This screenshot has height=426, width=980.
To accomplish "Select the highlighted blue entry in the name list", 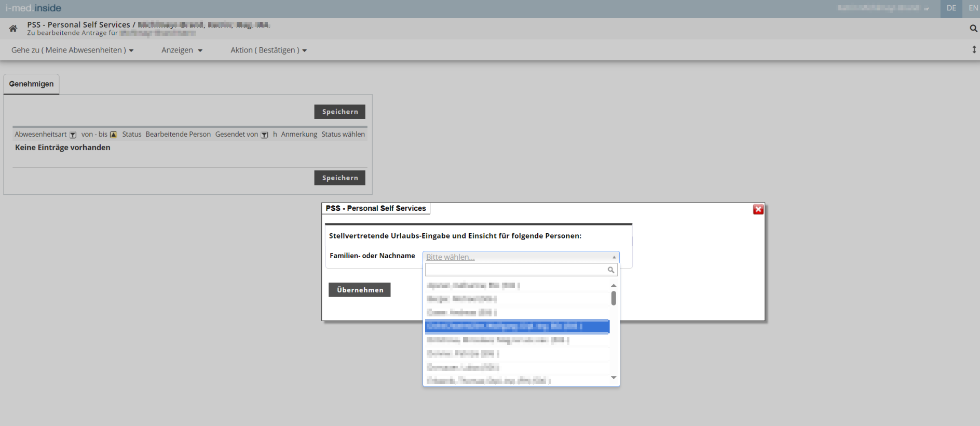I will (516, 326).
